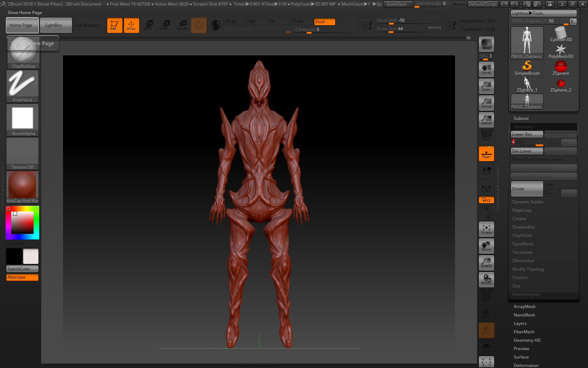Click the Scroll document icon
The height and width of the screenshot is (368, 588).
click(486, 69)
